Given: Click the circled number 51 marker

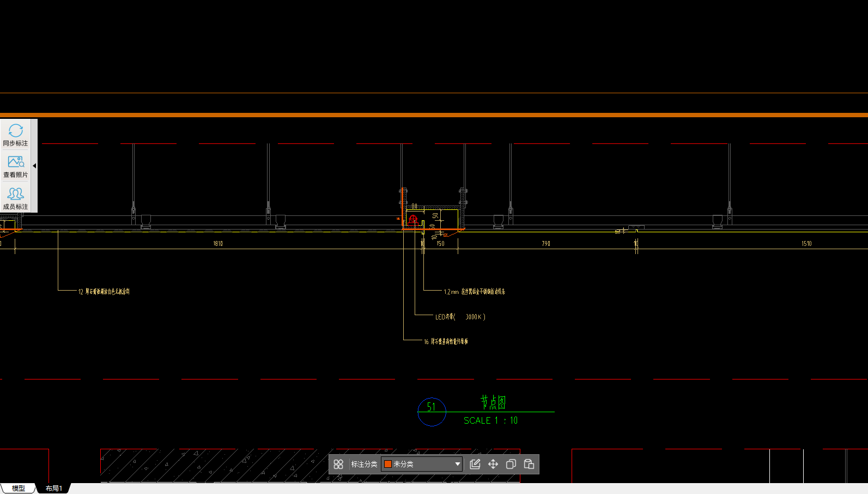Looking at the screenshot, I should pyautogui.click(x=432, y=412).
